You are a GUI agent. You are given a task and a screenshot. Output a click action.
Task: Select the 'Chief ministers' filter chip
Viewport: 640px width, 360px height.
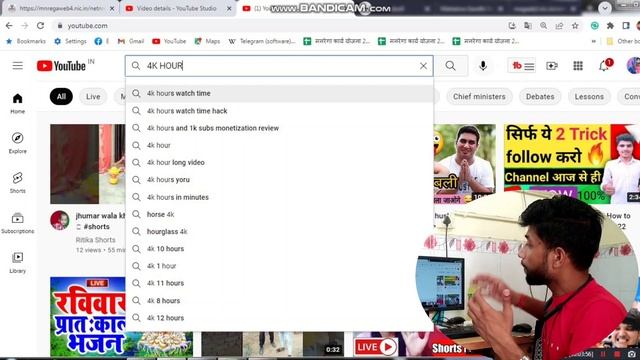(x=479, y=97)
